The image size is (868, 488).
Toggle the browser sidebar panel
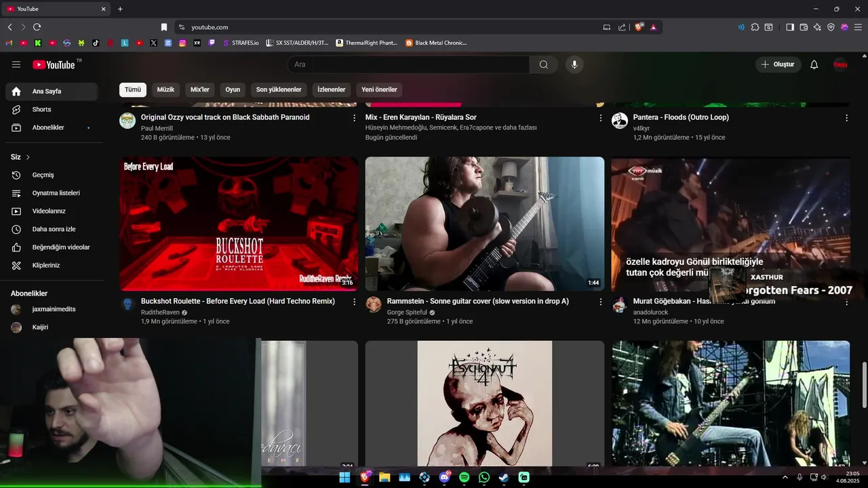click(x=790, y=27)
